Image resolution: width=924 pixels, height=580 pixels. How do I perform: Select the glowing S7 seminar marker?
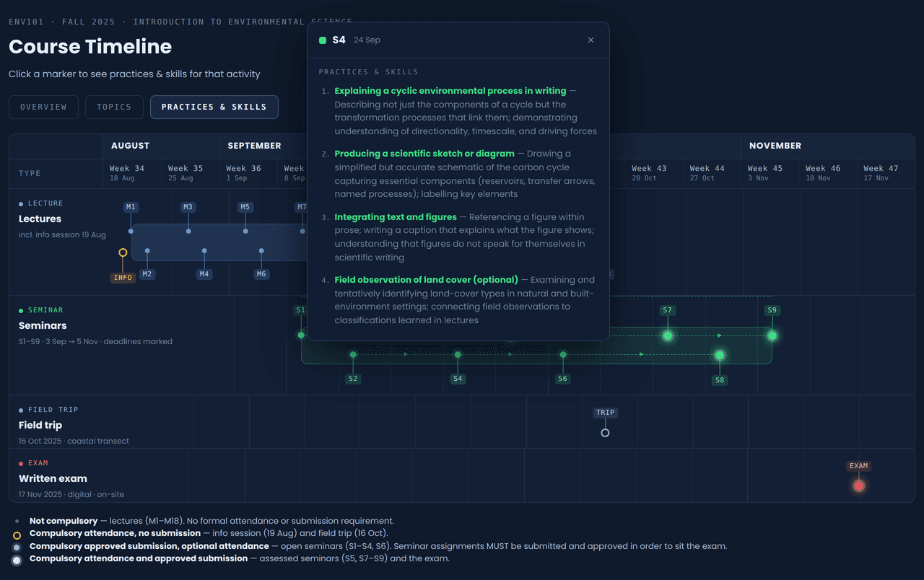pyautogui.click(x=668, y=335)
